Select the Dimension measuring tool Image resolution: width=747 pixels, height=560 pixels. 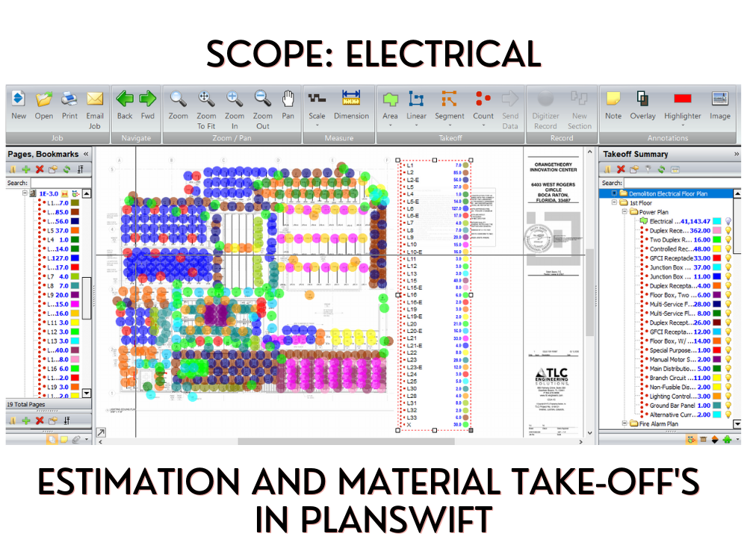click(351, 98)
